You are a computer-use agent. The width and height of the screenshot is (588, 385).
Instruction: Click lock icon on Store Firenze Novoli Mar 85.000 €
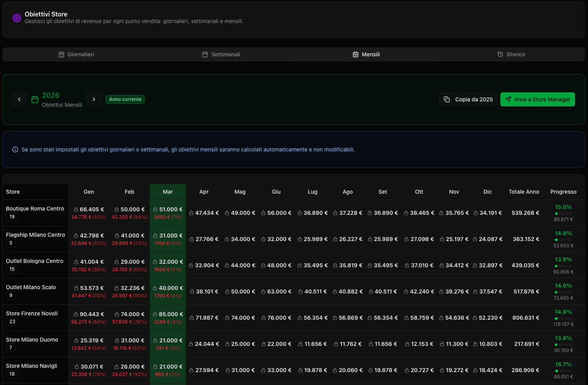[155, 314]
